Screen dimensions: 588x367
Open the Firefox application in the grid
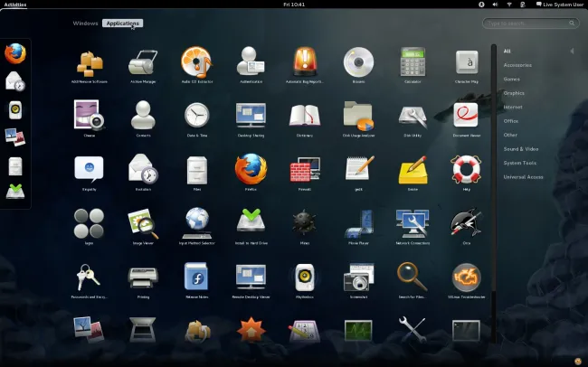pyautogui.click(x=251, y=169)
